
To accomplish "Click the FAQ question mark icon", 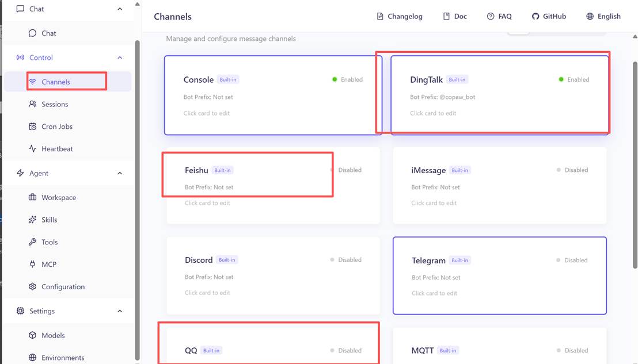I will click(x=491, y=16).
